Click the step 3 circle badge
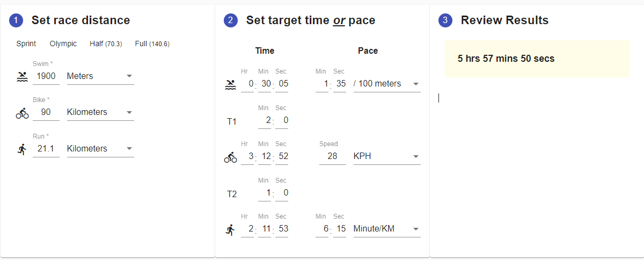Screen dimensions: 644x260 coord(445,21)
